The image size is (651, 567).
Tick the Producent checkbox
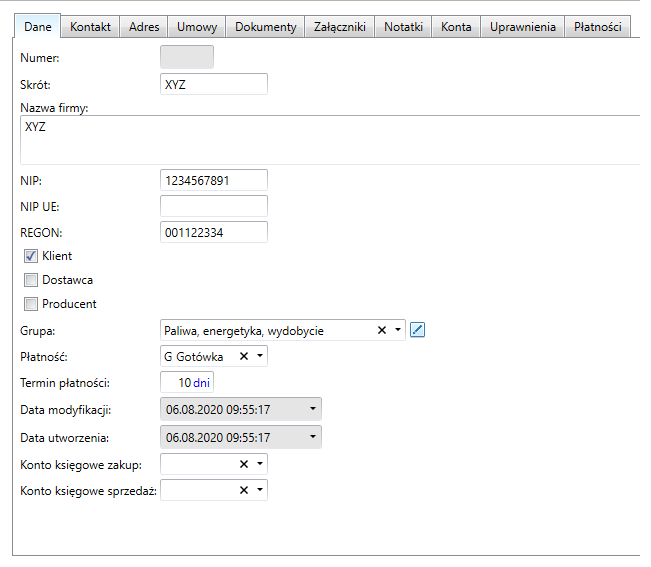(x=31, y=304)
